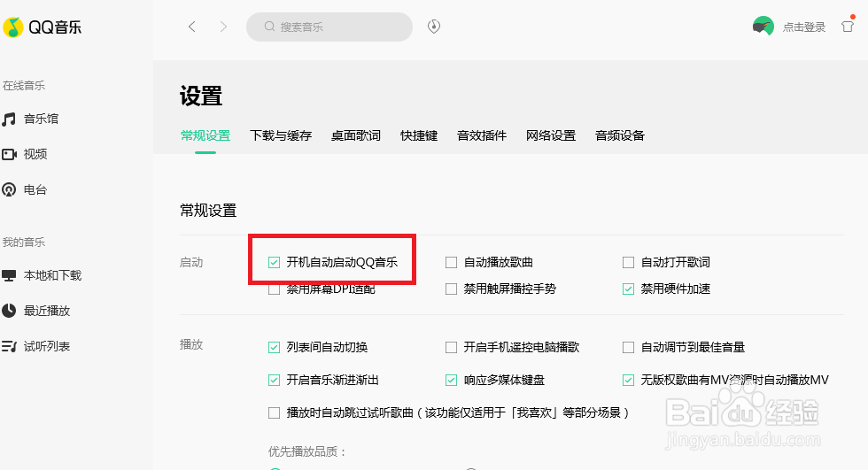Click the QQ音乐 logo icon
Viewport: 868px width, 470px height.
(13, 27)
